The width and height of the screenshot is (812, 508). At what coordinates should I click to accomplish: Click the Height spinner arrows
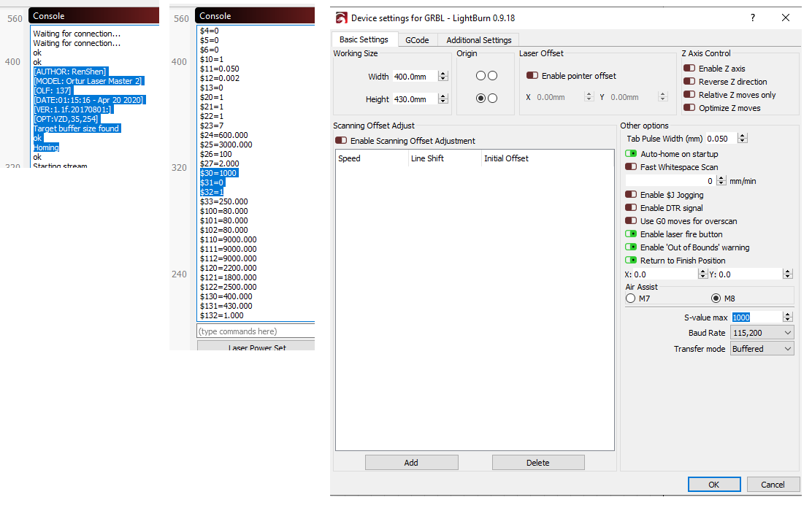tap(443, 99)
